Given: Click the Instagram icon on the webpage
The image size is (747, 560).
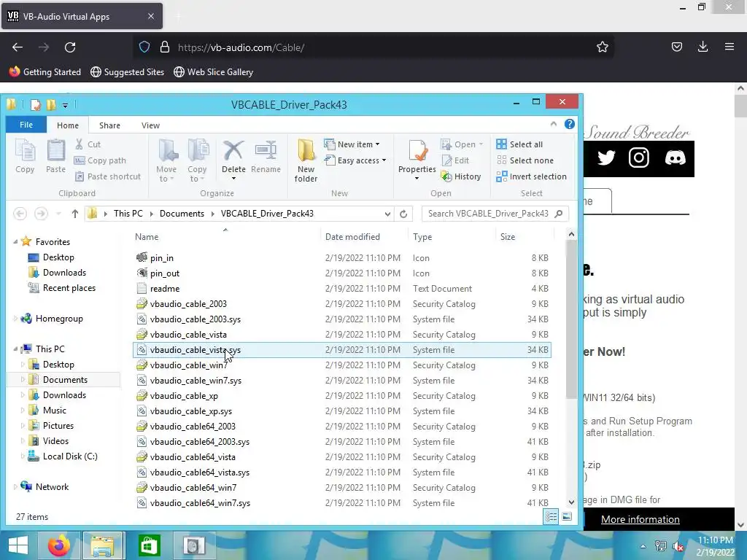Looking at the screenshot, I should click(639, 157).
